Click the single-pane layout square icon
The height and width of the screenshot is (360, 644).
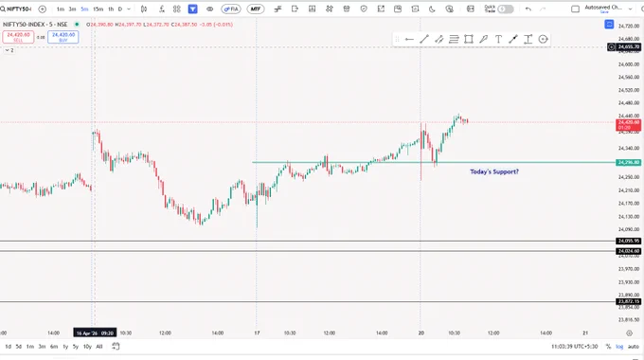tap(576, 9)
